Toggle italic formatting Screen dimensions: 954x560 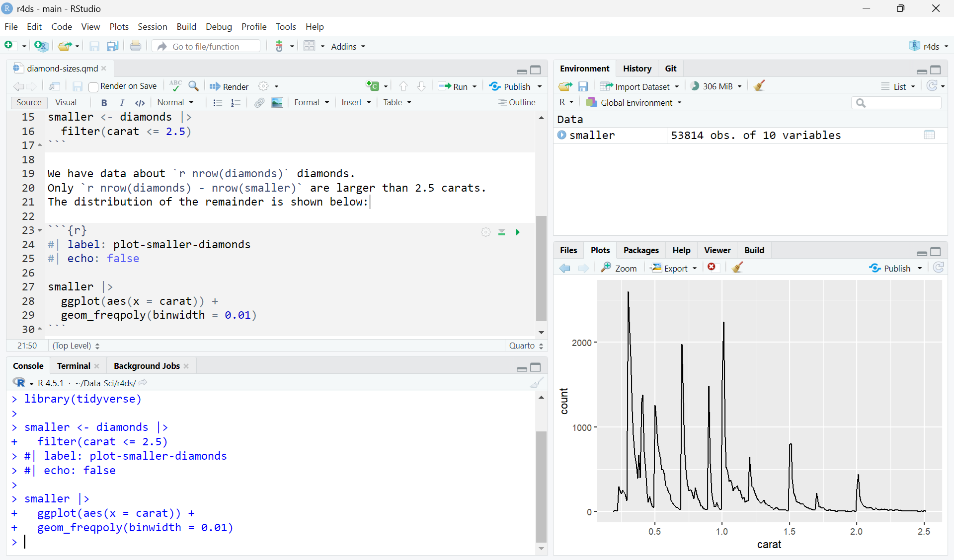pyautogui.click(x=122, y=102)
